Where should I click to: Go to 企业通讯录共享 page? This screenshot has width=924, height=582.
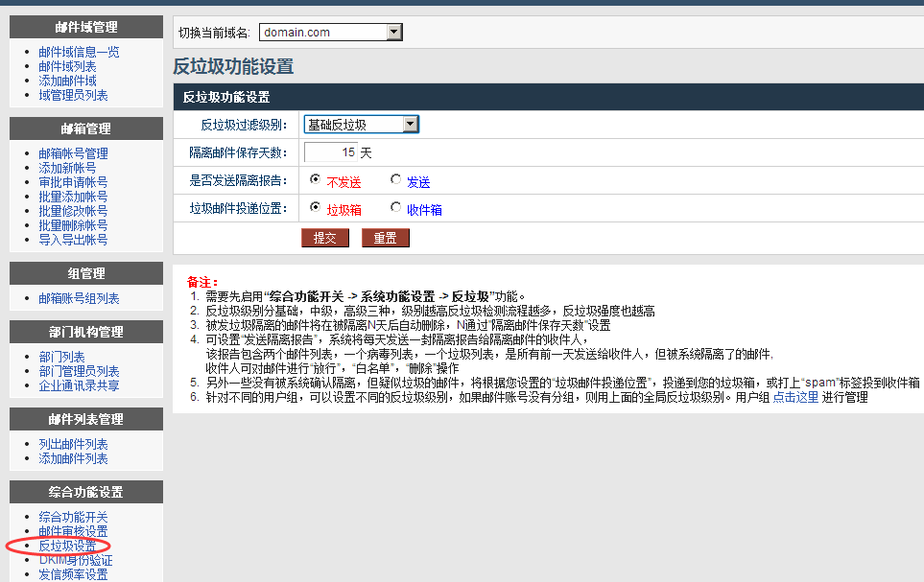(x=79, y=385)
